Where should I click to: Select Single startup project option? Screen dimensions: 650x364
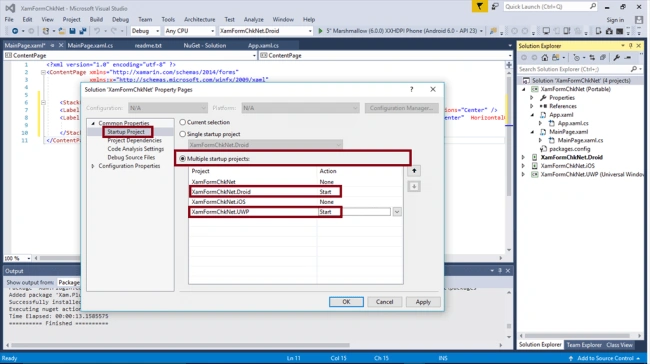tap(182, 134)
